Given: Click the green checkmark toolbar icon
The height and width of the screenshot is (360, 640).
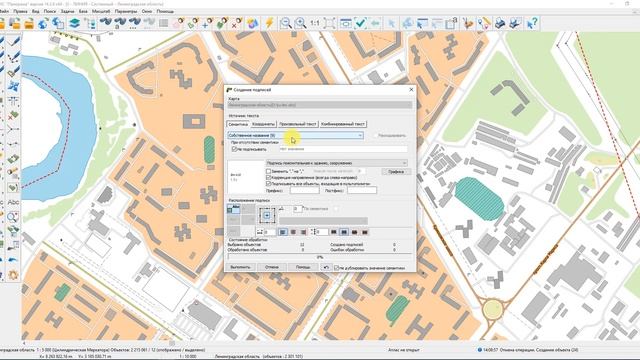Looking at the screenshot, I should [360, 23].
